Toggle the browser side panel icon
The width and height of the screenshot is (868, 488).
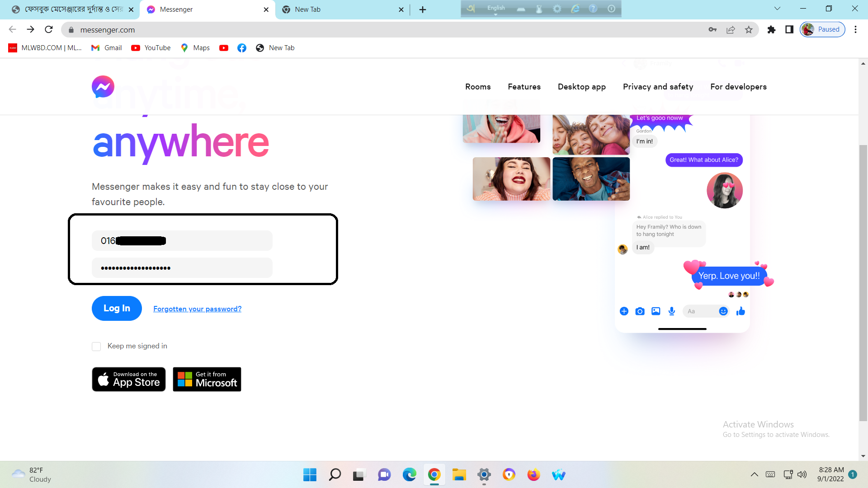(x=789, y=30)
